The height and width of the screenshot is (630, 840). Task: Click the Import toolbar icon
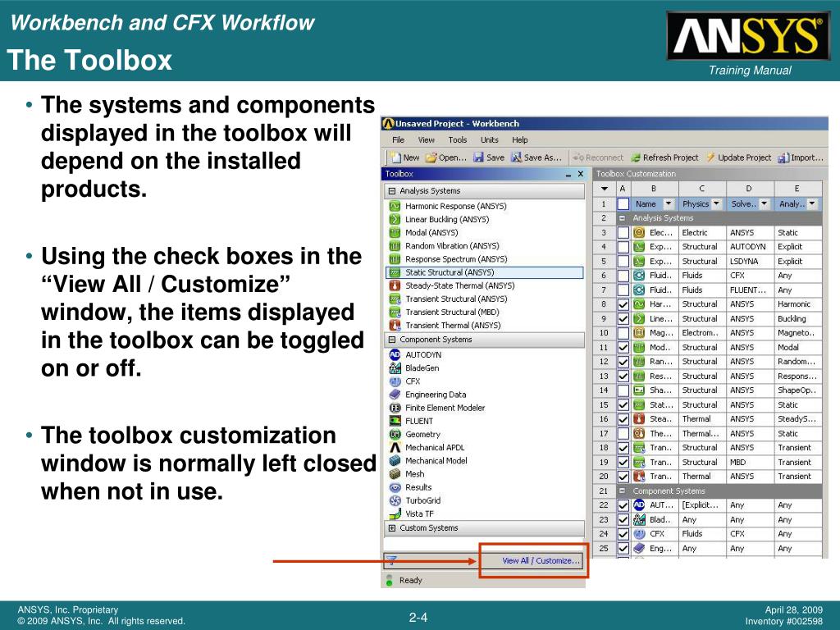(x=783, y=157)
